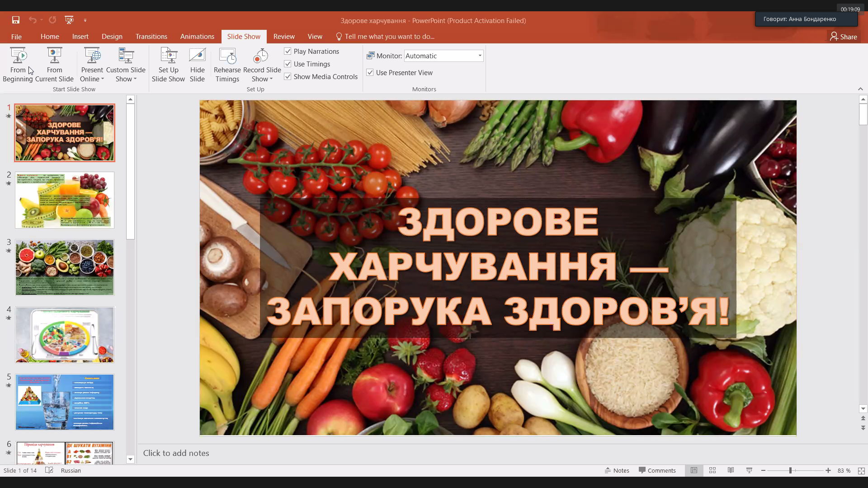
Task: Toggle the Notes pane button in status bar
Action: coord(617,470)
